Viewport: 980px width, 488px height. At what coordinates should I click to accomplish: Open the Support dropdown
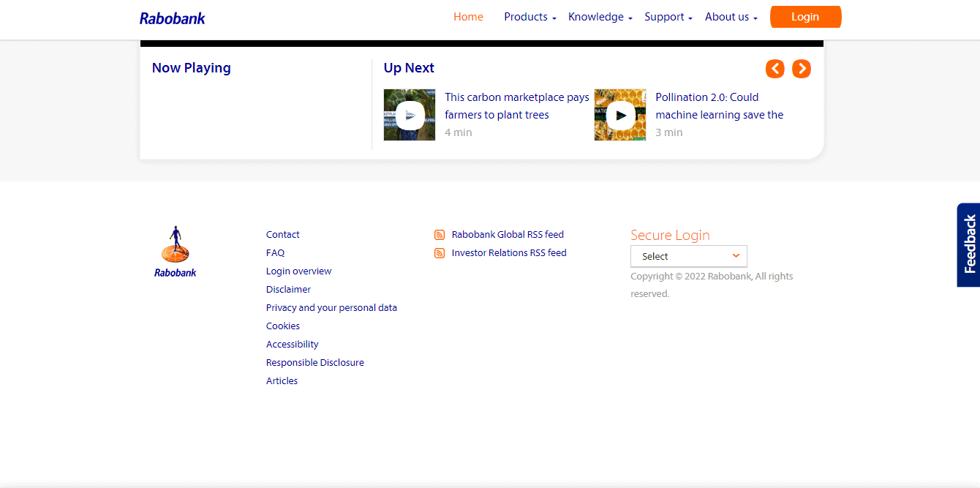click(x=668, y=17)
